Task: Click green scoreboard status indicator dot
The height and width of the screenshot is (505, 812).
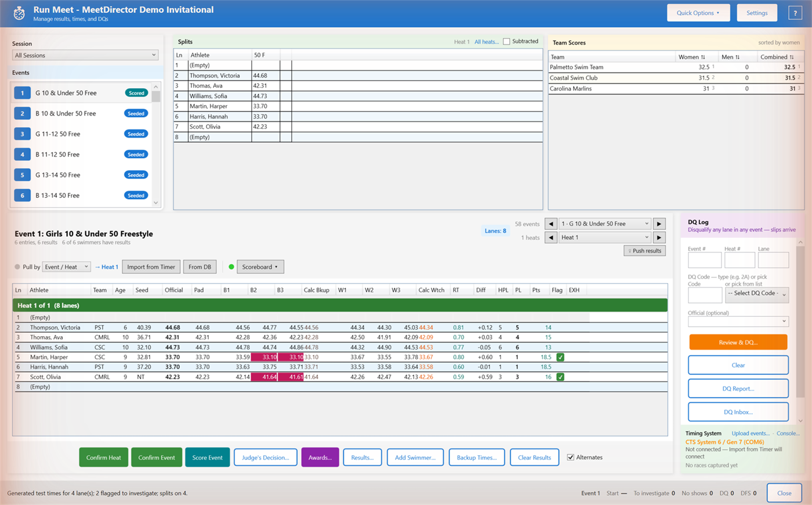Action: [x=231, y=267]
